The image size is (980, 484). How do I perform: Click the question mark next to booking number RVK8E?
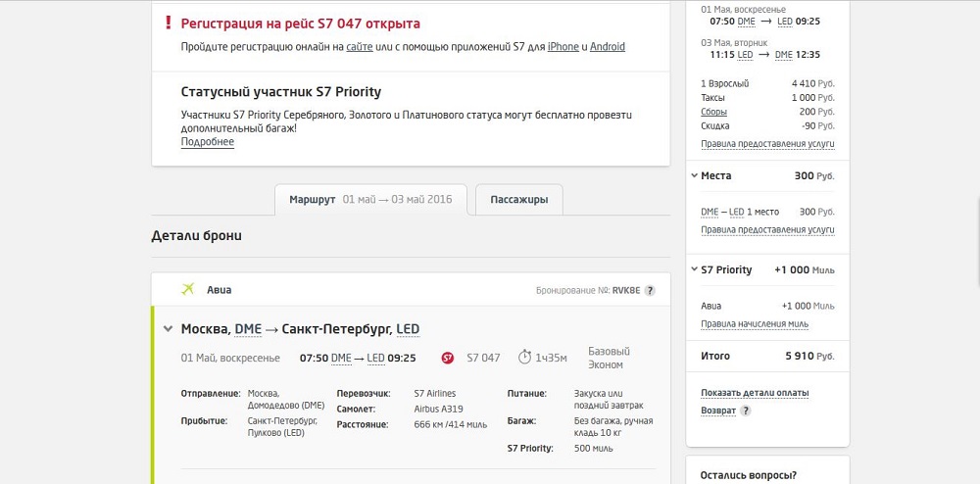pos(650,290)
